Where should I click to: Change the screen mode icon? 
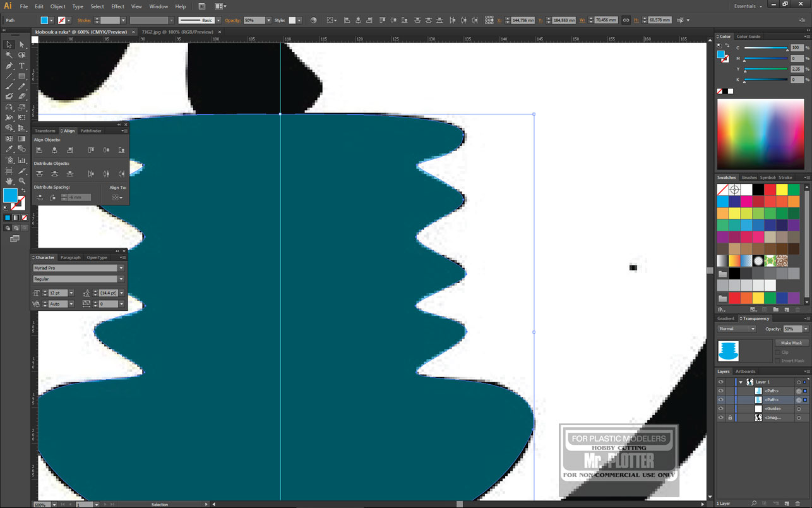[x=15, y=239]
